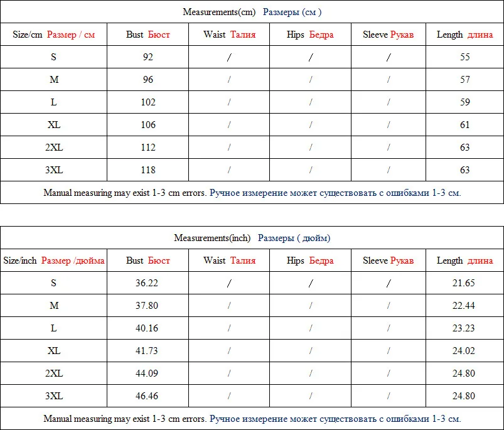Select the XL size label in the cm table
Screen dimensions: 504x430
54,125
